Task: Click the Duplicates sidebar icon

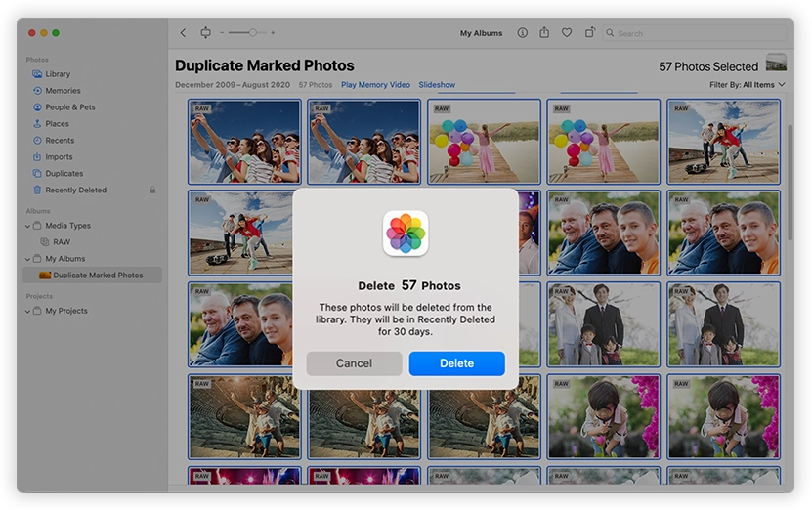Action: pos(37,174)
